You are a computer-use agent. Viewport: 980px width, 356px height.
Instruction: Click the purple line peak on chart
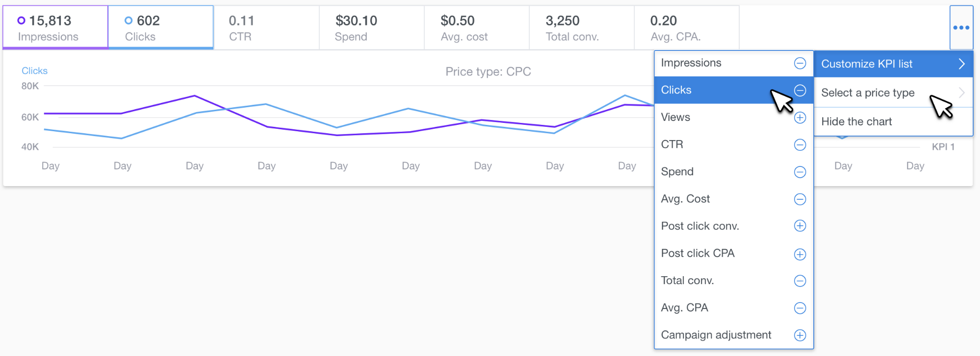click(195, 95)
